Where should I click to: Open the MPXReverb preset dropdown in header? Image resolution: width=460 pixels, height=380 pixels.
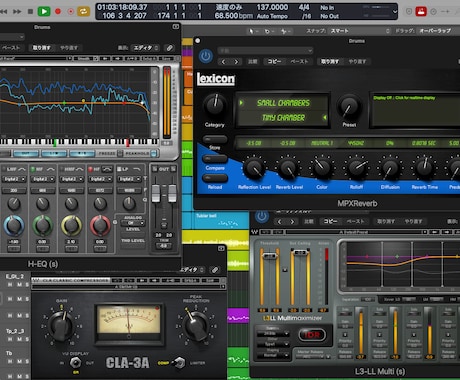265,50
